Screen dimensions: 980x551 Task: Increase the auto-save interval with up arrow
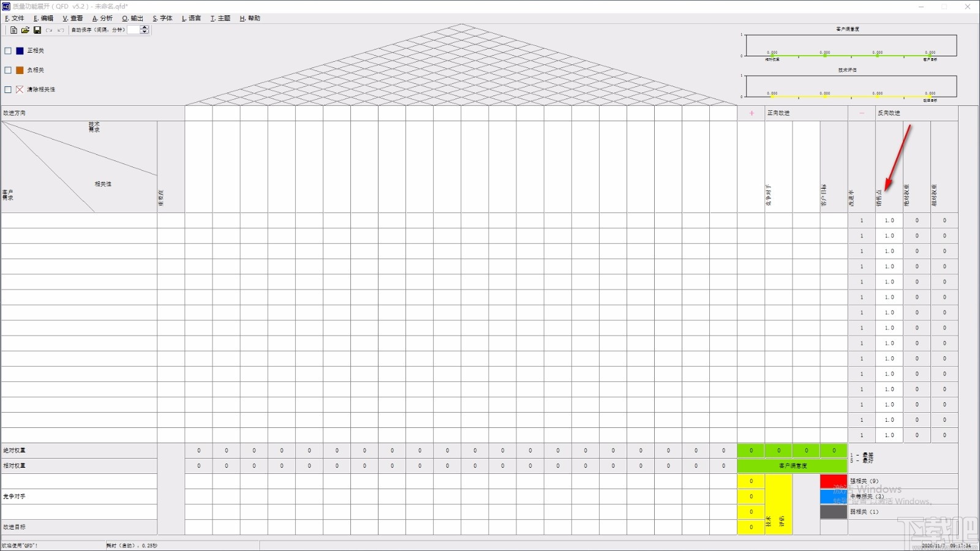[x=145, y=28]
